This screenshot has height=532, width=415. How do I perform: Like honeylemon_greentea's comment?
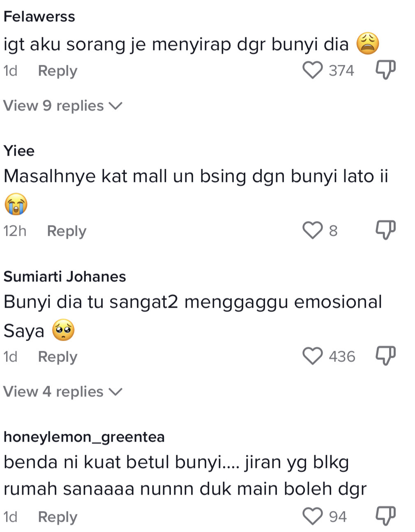pyautogui.click(x=312, y=516)
